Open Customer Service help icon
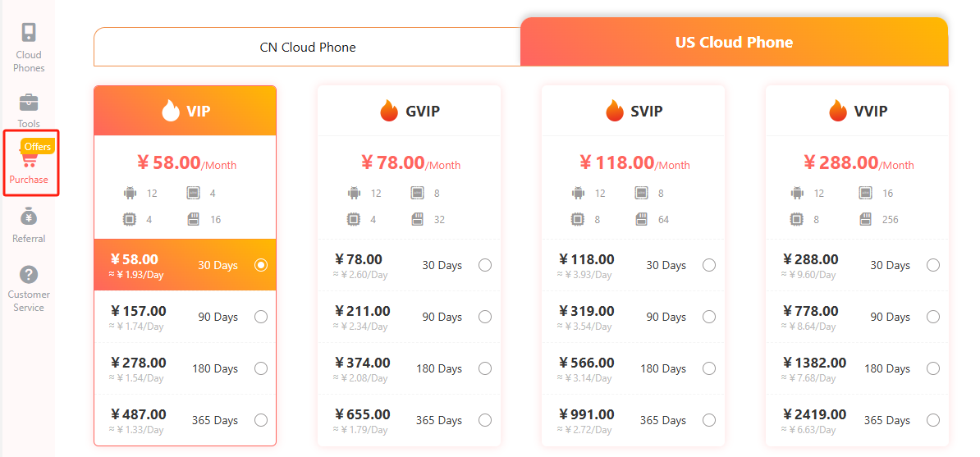 pyautogui.click(x=29, y=275)
